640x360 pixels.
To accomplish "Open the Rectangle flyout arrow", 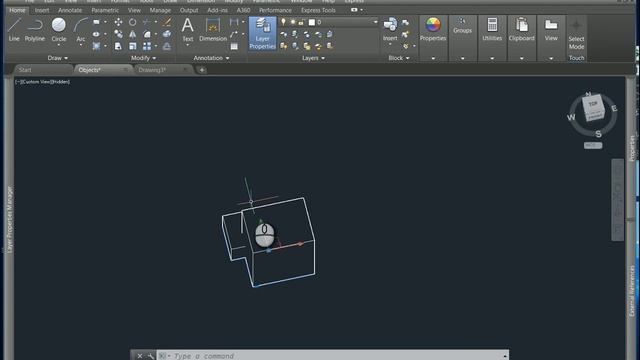I will pyautogui.click(x=105, y=22).
